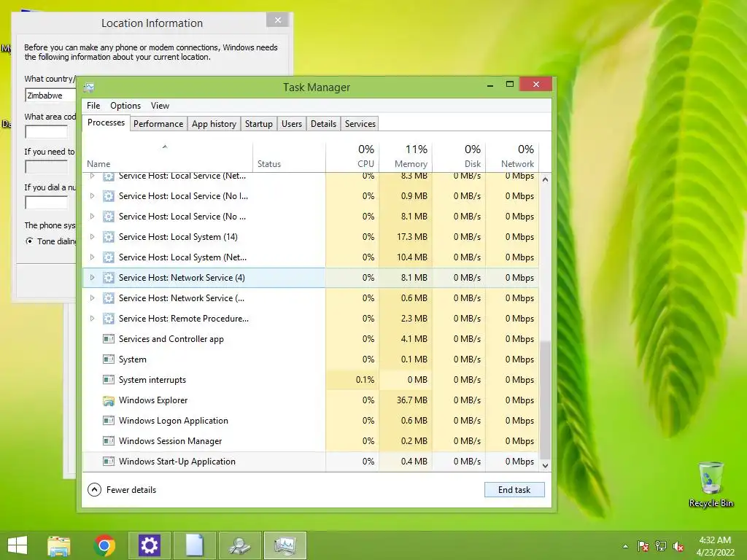The height and width of the screenshot is (560, 747).
Task: Click the Action Center flag tray icon
Action: click(x=643, y=546)
